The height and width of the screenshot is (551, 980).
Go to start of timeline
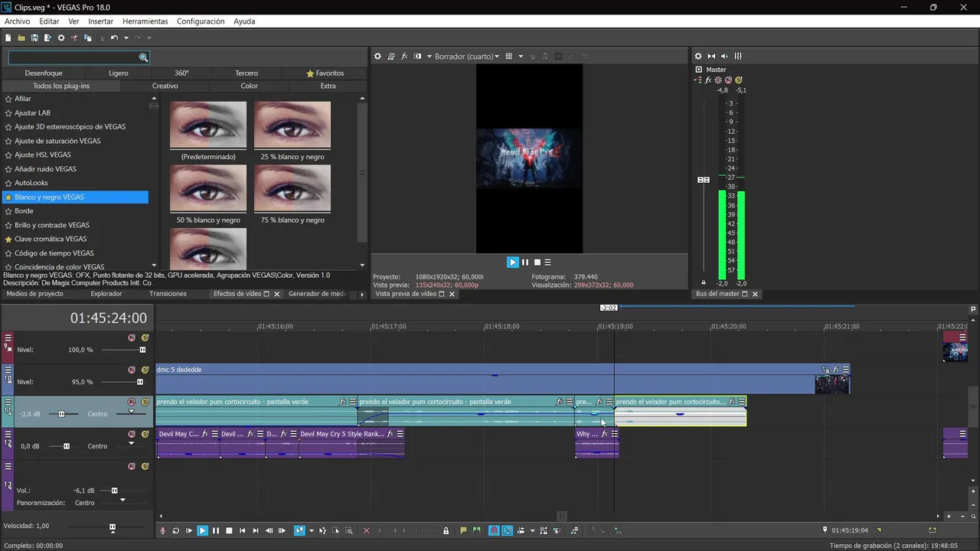tap(242, 530)
